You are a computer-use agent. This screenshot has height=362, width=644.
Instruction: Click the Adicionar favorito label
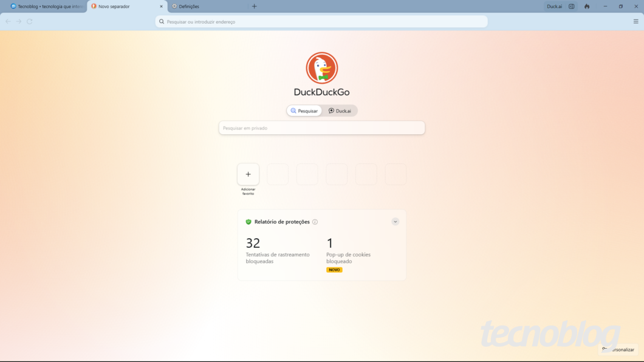pos(248,192)
